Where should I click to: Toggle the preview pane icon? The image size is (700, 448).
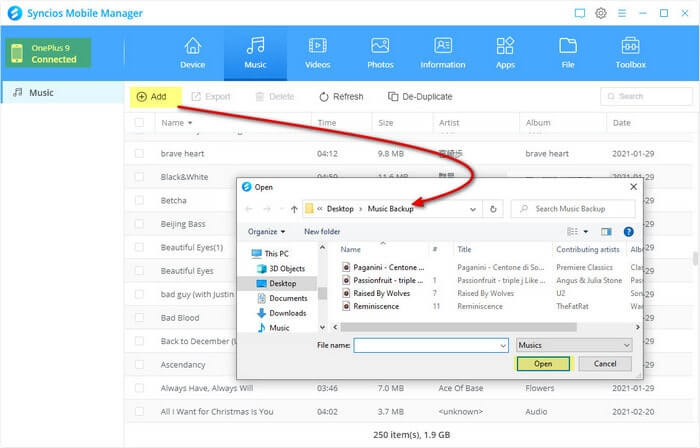(606, 232)
